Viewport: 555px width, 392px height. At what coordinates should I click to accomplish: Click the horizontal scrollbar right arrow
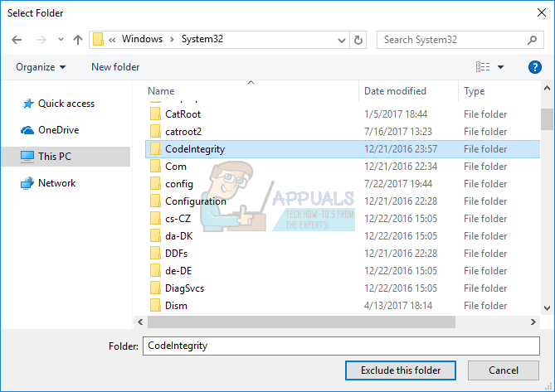coord(533,322)
